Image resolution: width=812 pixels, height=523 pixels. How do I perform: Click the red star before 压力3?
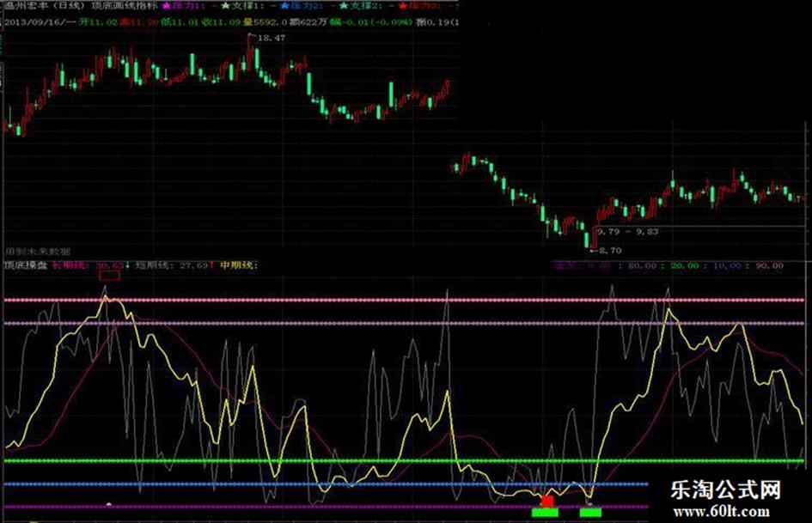click(402, 7)
